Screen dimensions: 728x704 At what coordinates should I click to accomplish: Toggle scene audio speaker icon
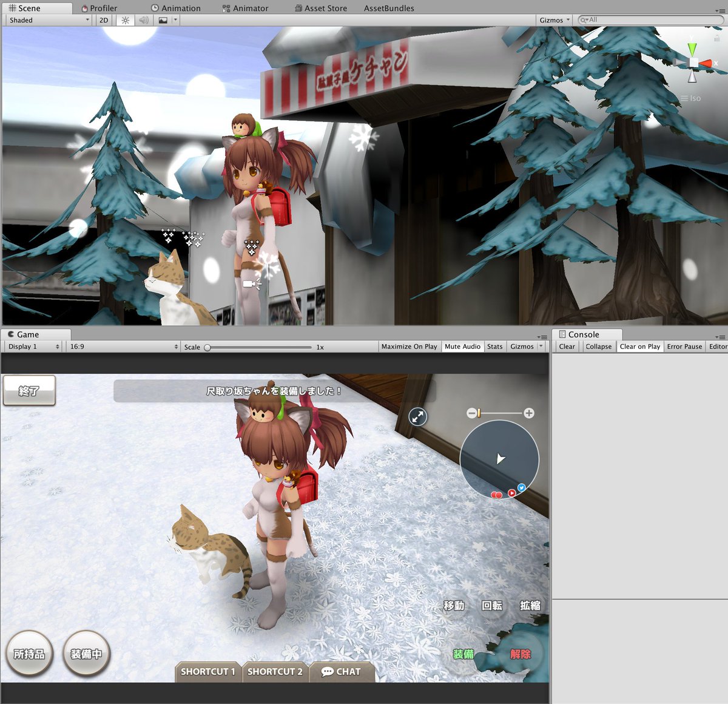click(x=144, y=20)
